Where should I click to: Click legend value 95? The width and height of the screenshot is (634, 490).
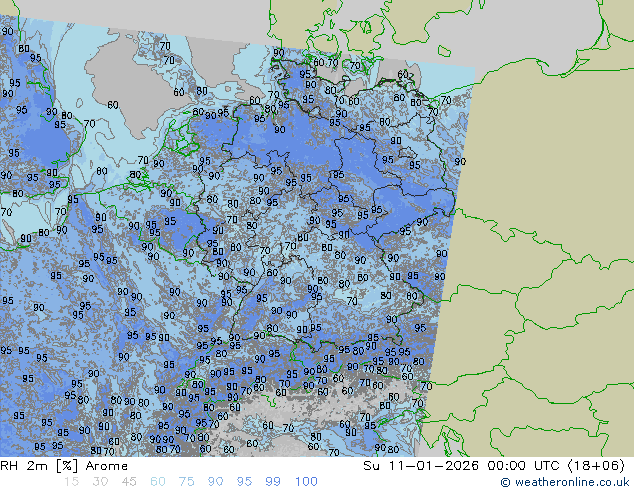pos(244,482)
